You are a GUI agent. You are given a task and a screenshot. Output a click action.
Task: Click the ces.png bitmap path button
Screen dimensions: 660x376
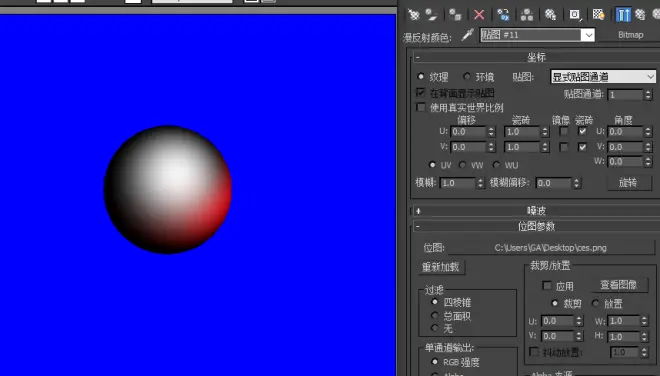click(x=551, y=248)
